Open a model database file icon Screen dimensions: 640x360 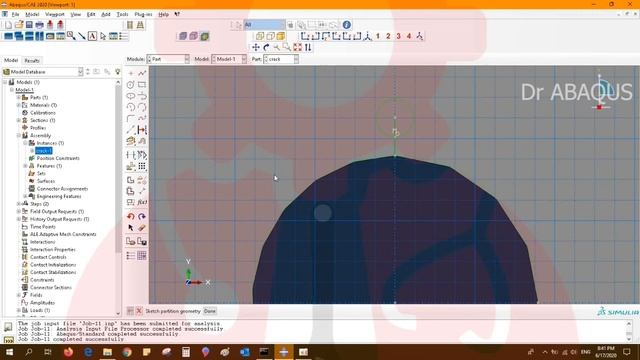click(19, 25)
